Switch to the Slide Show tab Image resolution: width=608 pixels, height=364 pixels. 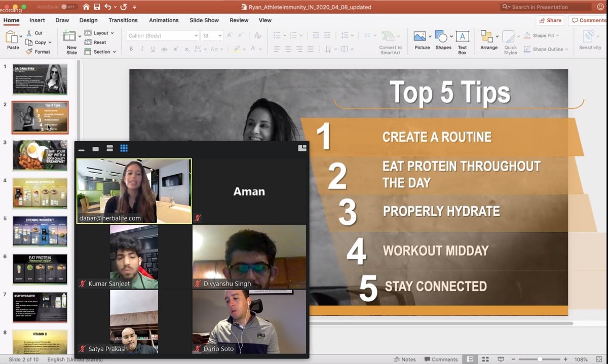pyautogui.click(x=204, y=20)
